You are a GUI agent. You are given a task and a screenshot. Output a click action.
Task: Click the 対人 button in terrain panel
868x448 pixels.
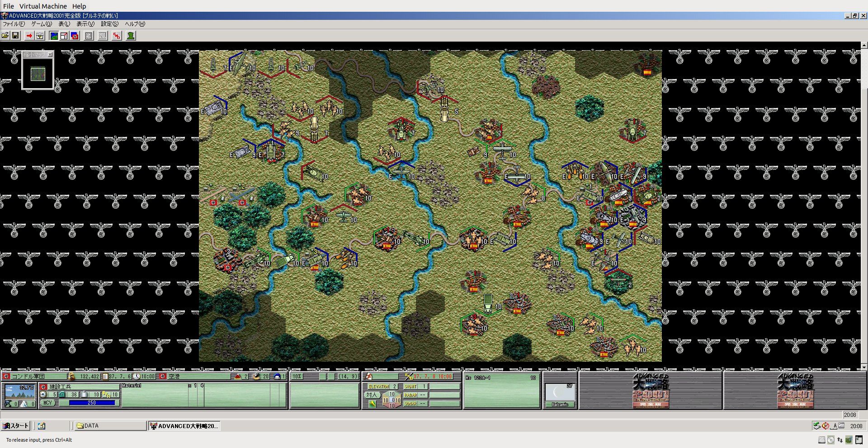coord(372,395)
